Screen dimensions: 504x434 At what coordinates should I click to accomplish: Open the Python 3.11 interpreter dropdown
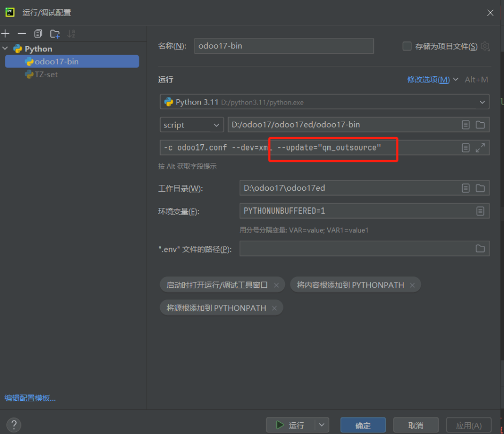click(x=325, y=102)
